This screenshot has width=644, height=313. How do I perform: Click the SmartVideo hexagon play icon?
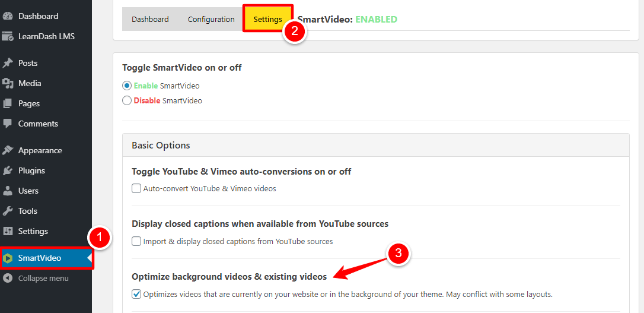point(7,258)
